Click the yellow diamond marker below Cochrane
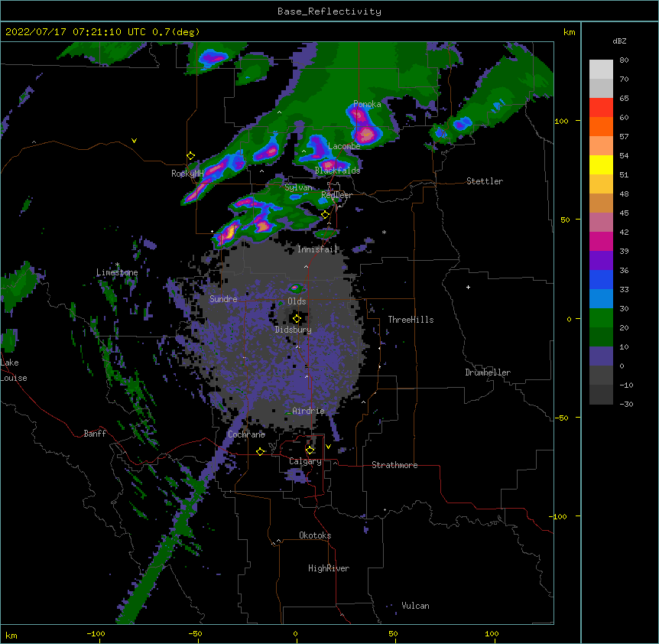659x644 pixels. pyautogui.click(x=260, y=451)
